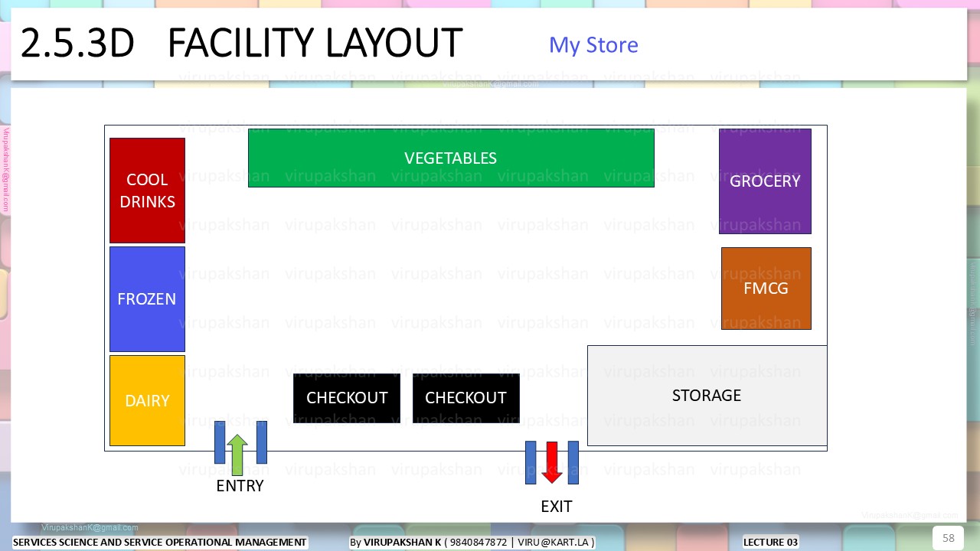Click the ENTRY label

pyautogui.click(x=240, y=486)
